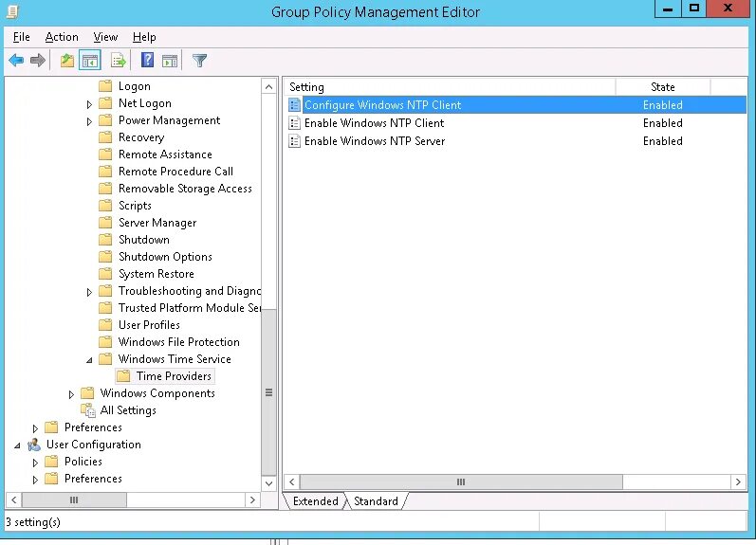Click the User Configuration icon

(34, 445)
